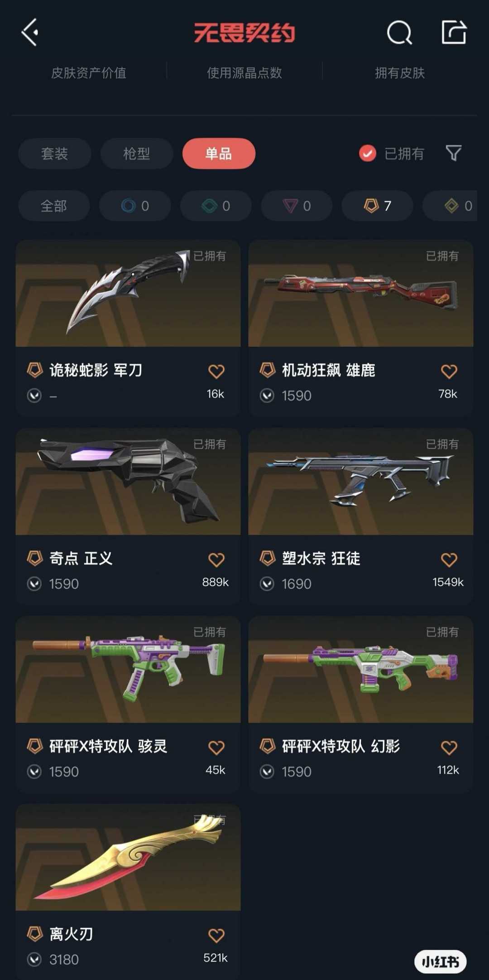The width and height of the screenshot is (489, 980).
Task: Favorite 诡秘蛇影 军刀 with heart icon
Action: pyautogui.click(x=216, y=372)
